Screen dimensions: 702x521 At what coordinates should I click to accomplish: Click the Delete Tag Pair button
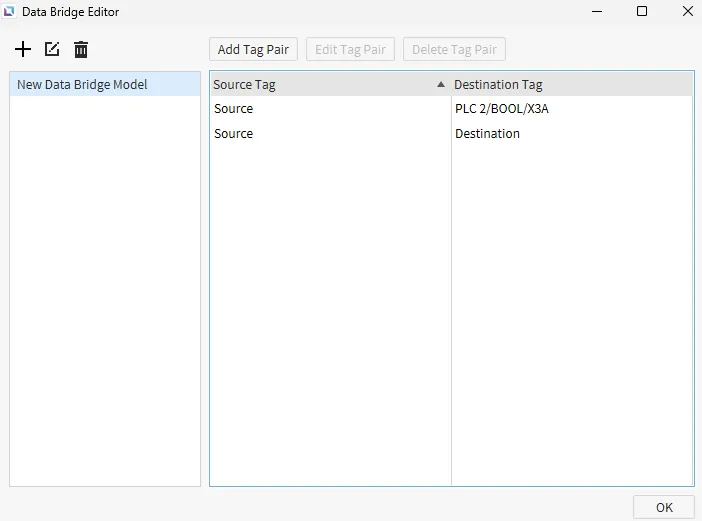point(454,49)
